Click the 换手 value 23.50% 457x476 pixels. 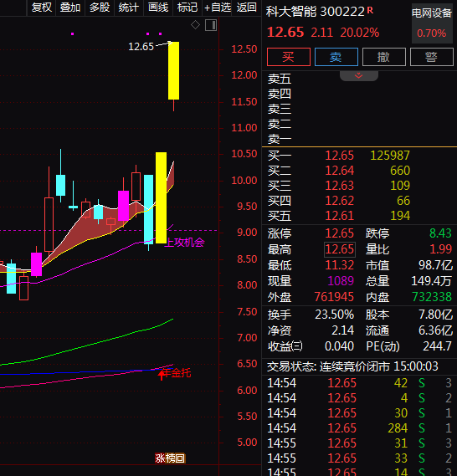pyautogui.click(x=334, y=315)
